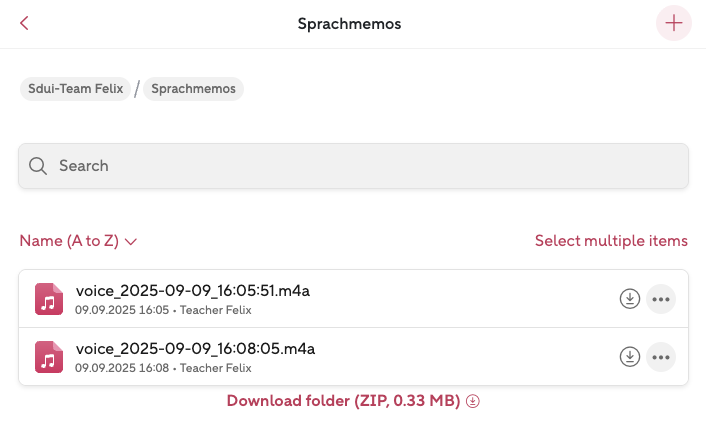The image size is (706, 432).
Task: Open more options for the 16:08:05 recording
Action: pos(660,356)
